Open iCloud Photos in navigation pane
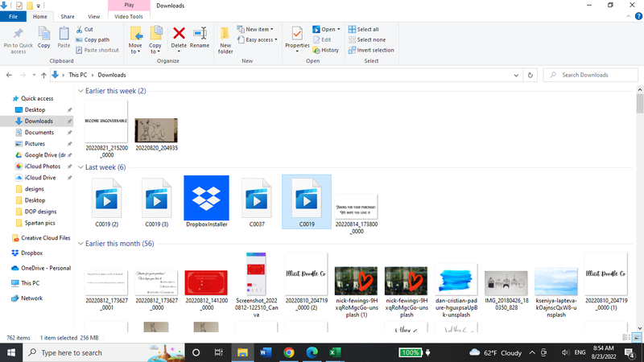Image resolution: width=644 pixels, height=362 pixels. 43,167
